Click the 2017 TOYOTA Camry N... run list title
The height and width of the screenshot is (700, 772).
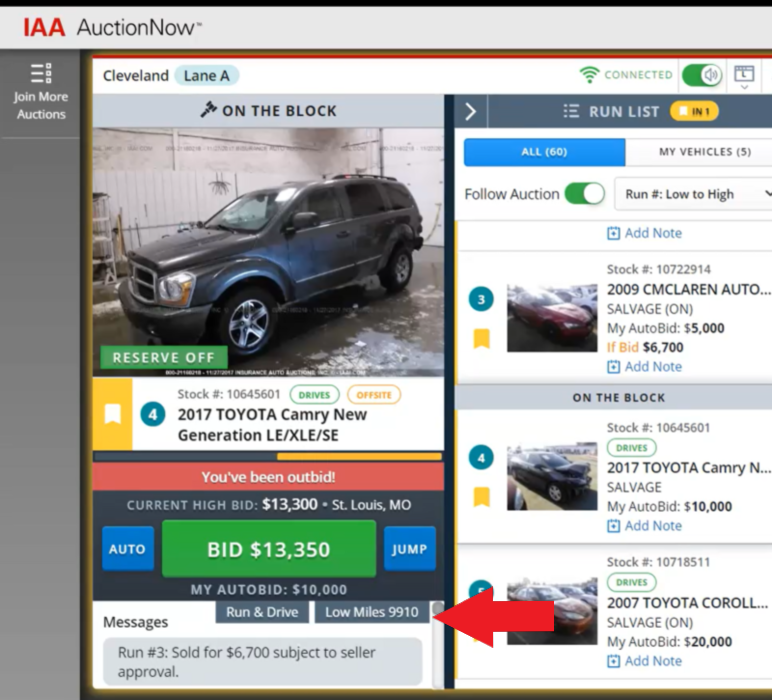click(x=689, y=468)
